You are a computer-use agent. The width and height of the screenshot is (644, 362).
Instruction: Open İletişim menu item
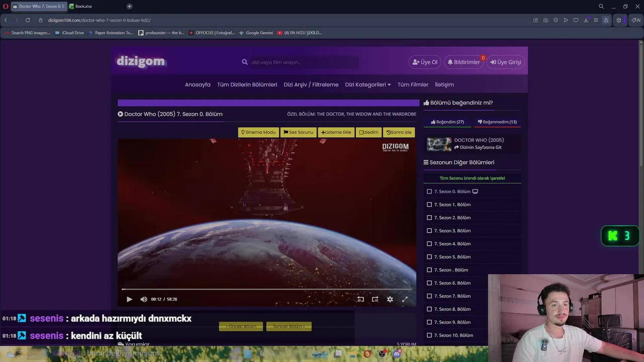click(444, 84)
